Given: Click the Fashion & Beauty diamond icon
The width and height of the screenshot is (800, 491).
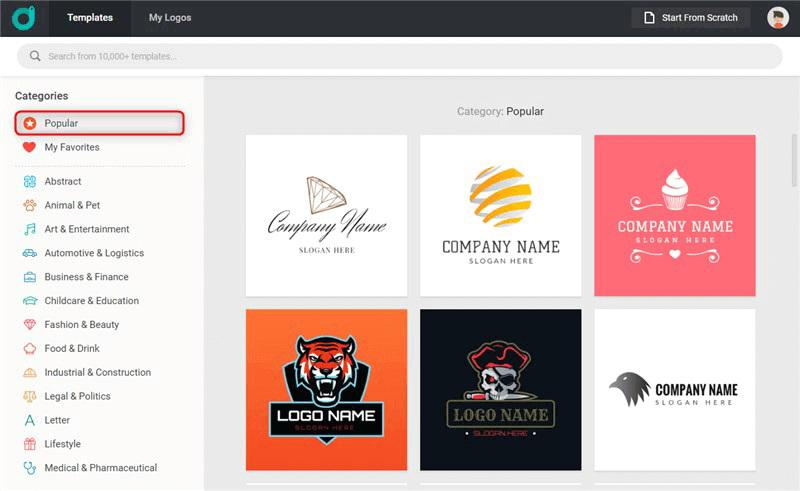Looking at the screenshot, I should pyautogui.click(x=30, y=325).
